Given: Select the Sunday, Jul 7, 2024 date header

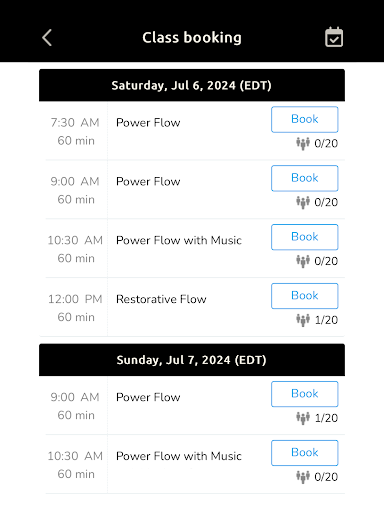Looking at the screenshot, I should [x=192, y=360].
